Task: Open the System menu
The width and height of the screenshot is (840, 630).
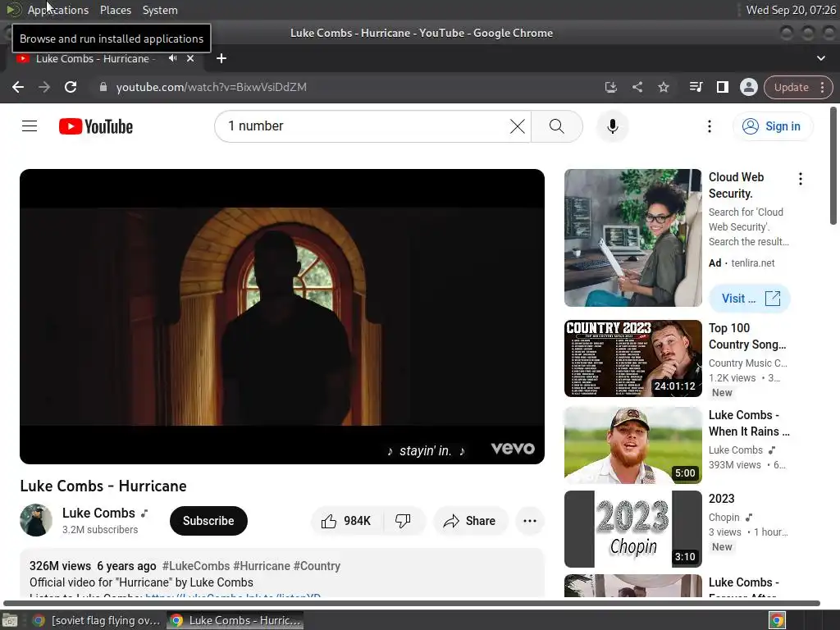Action: coord(160,10)
